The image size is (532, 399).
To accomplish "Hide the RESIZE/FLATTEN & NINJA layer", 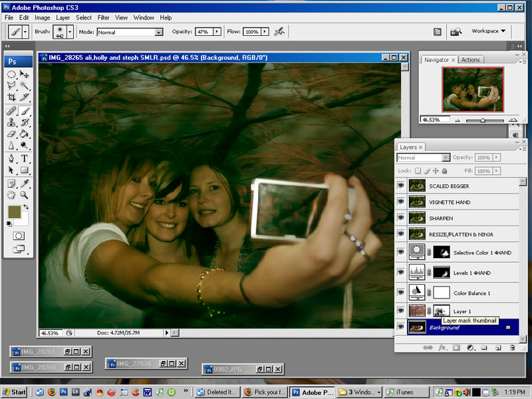I will (401, 233).
